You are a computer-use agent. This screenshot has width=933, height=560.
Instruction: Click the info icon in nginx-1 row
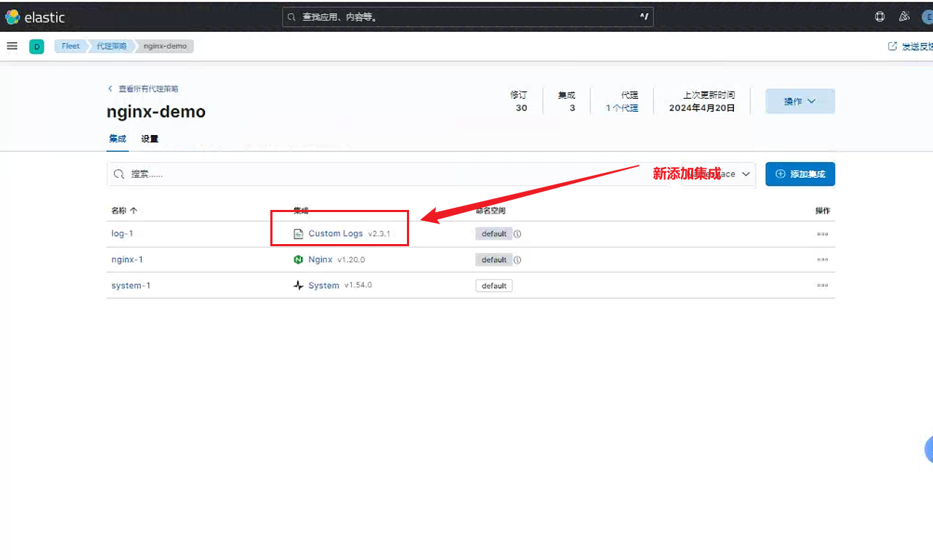coord(517,259)
